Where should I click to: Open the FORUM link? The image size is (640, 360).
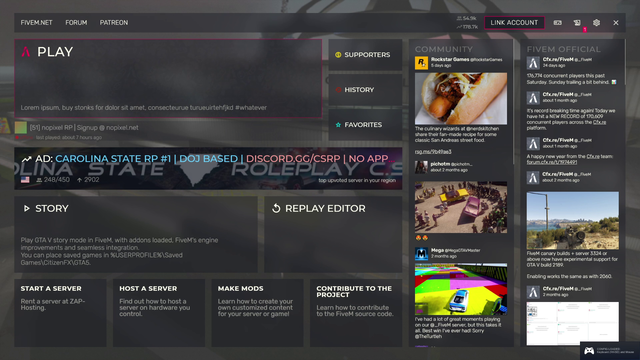click(x=76, y=23)
